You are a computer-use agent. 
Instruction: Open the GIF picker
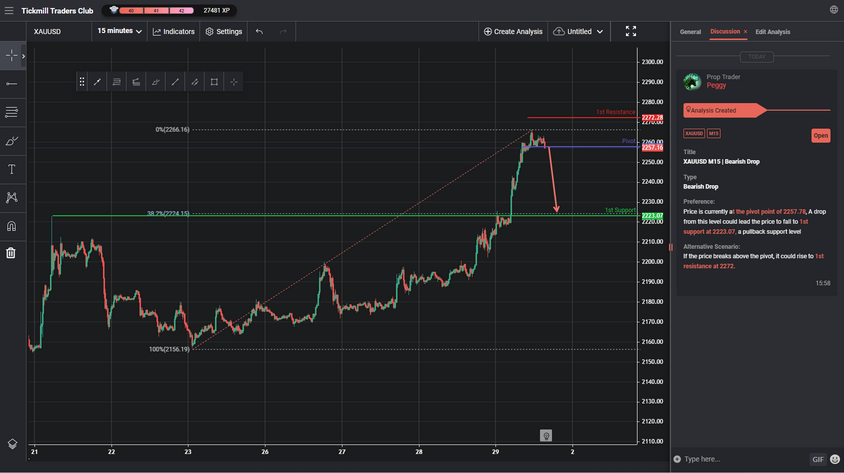[x=818, y=459]
